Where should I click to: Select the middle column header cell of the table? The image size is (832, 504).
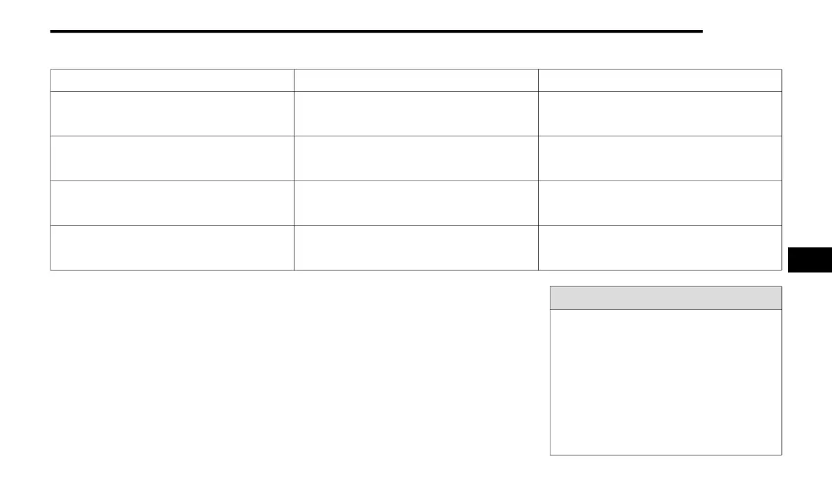[416, 80]
